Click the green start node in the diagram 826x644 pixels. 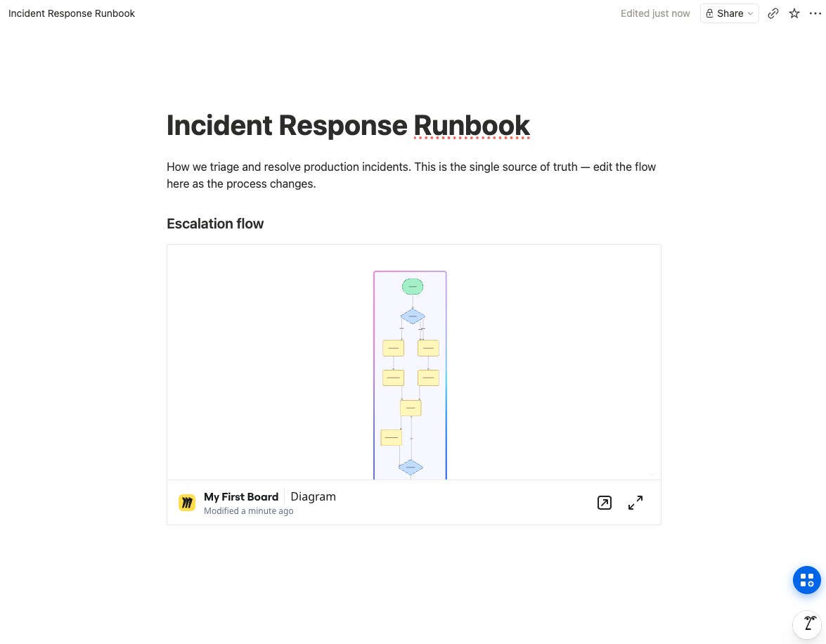pyautogui.click(x=413, y=287)
